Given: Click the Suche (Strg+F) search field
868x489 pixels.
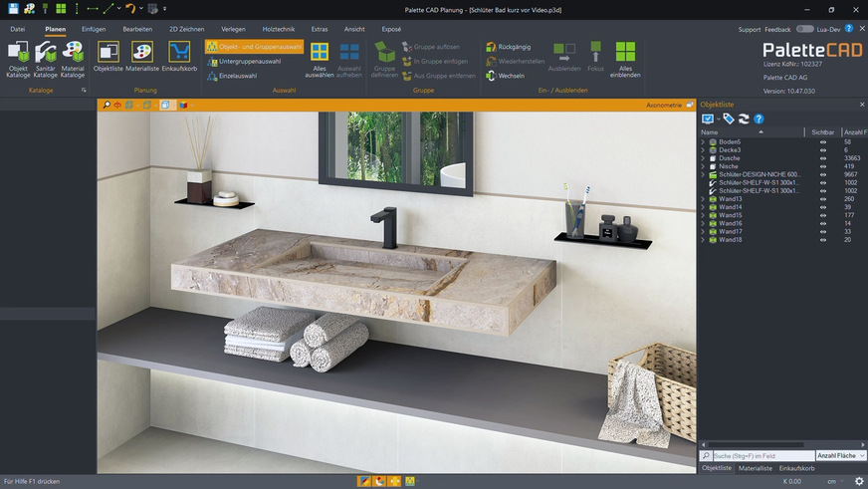Looking at the screenshot, I should [x=763, y=456].
